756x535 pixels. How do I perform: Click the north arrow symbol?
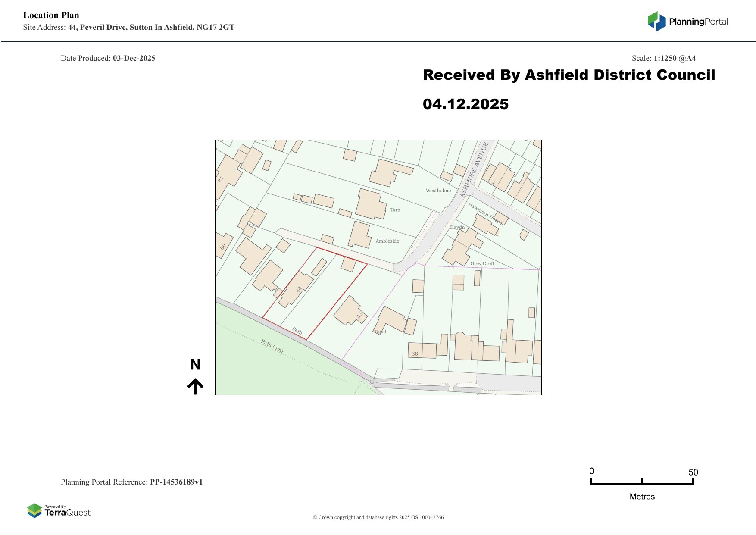coord(195,386)
